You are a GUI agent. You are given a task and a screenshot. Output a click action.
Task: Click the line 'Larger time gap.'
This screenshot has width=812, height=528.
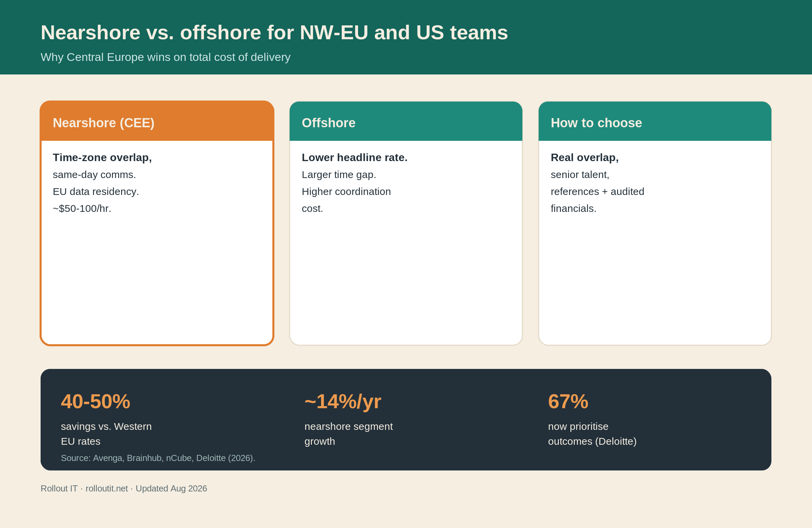click(x=339, y=175)
